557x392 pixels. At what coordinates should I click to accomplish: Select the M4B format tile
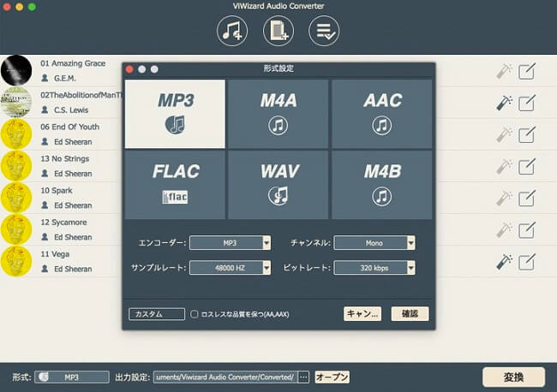click(382, 185)
